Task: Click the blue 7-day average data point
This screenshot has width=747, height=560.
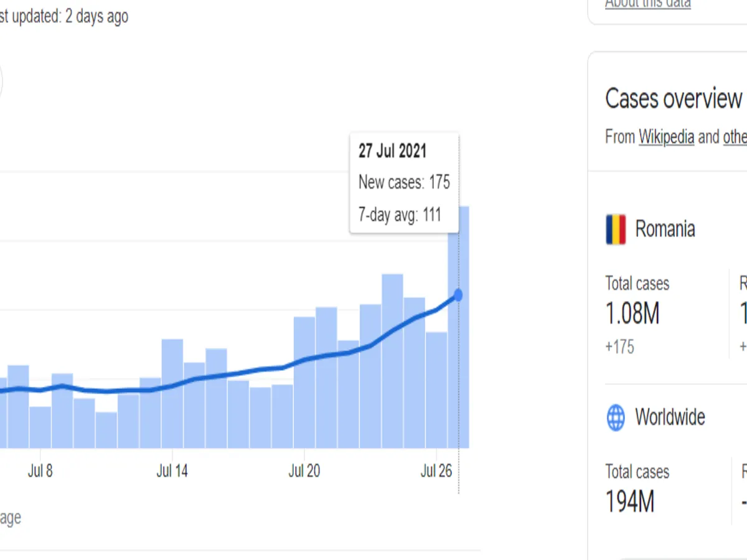Action: [x=458, y=295]
